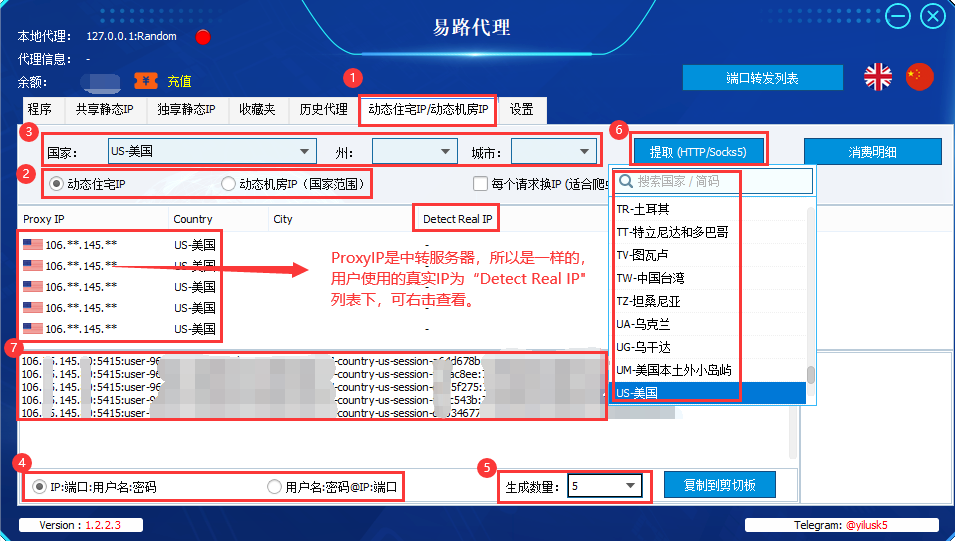Switch language with the China flag icon

click(919, 77)
